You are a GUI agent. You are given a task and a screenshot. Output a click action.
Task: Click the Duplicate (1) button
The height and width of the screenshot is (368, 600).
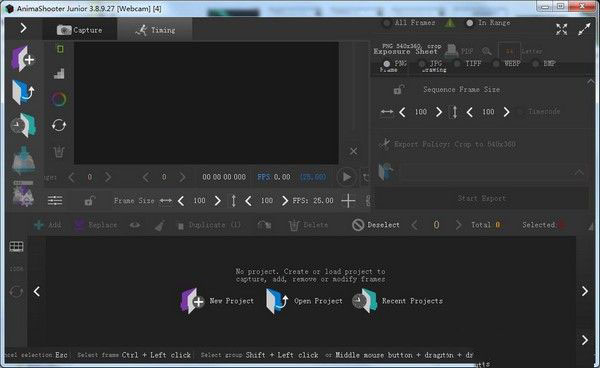209,225
